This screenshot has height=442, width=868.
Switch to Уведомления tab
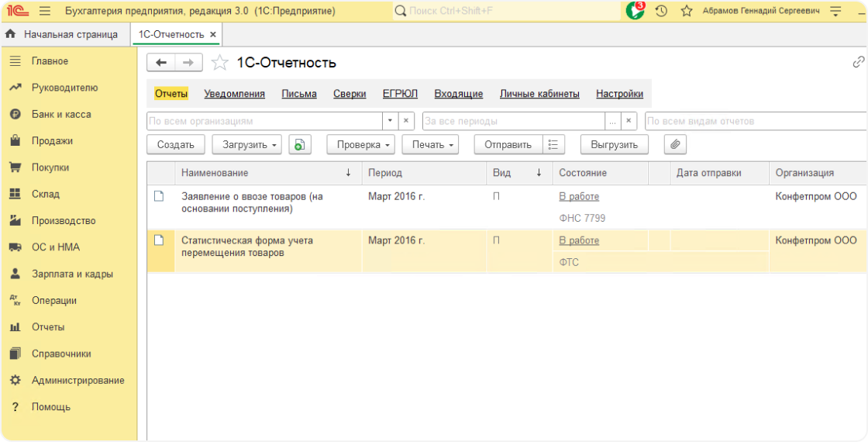point(234,94)
